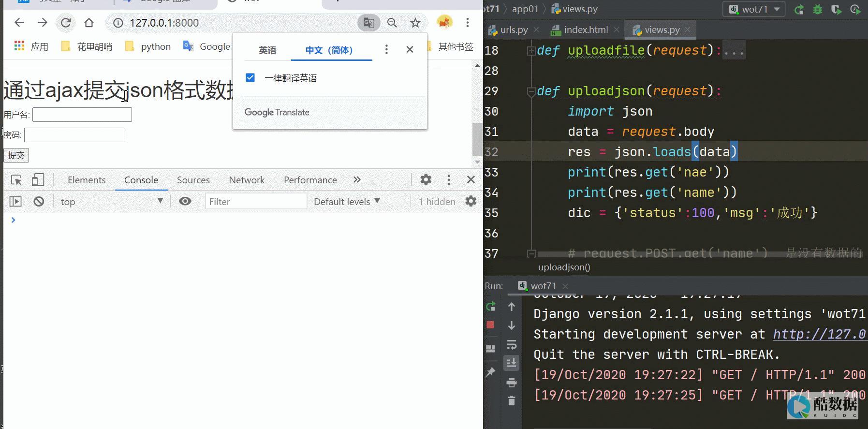Open console settings gear

[471, 201]
